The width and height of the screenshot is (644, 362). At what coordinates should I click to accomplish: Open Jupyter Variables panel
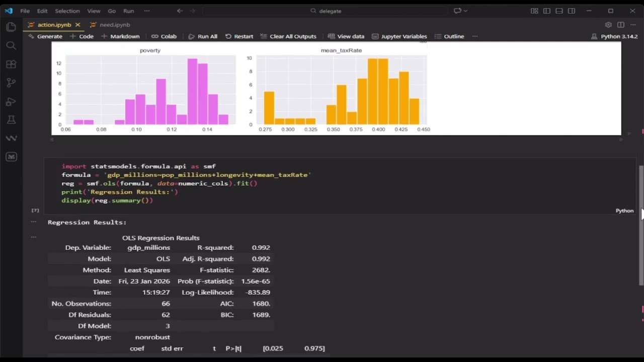(x=399, y=36)
